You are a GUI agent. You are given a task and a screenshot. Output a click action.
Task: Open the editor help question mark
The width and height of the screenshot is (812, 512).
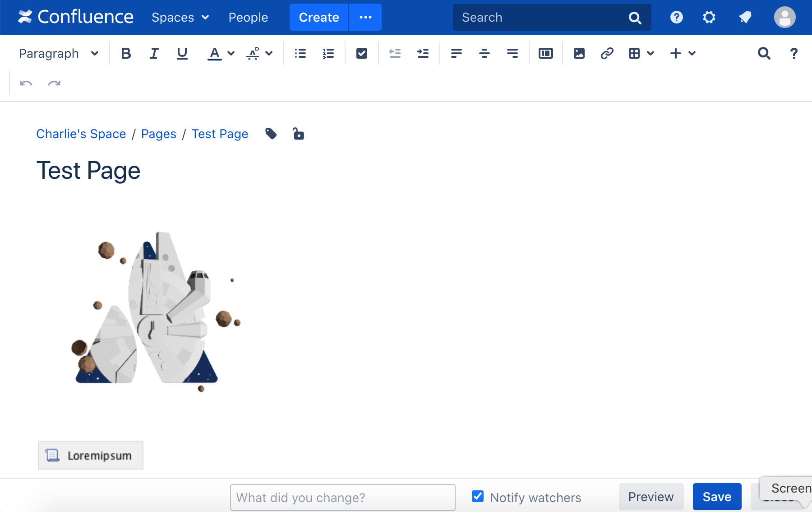pyautogui.click(x=794, y=53)
